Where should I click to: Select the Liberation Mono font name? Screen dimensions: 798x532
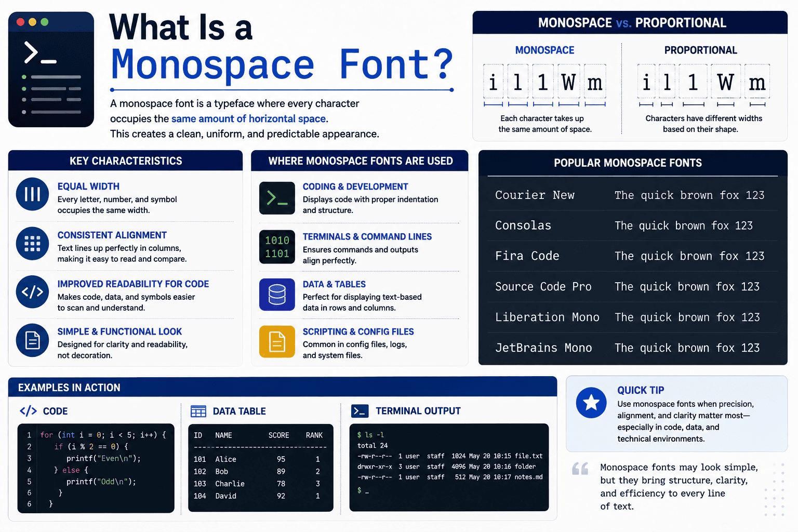click(x=547, y=317)
